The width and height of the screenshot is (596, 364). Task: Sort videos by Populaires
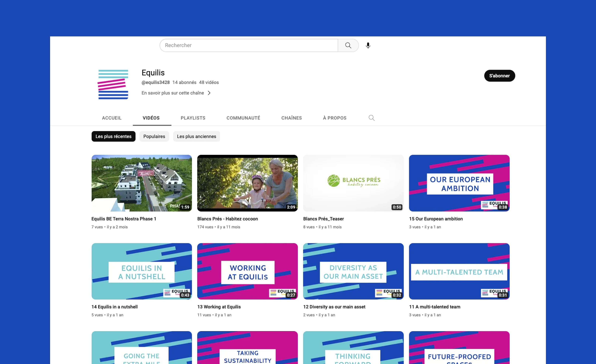(154, 136)
